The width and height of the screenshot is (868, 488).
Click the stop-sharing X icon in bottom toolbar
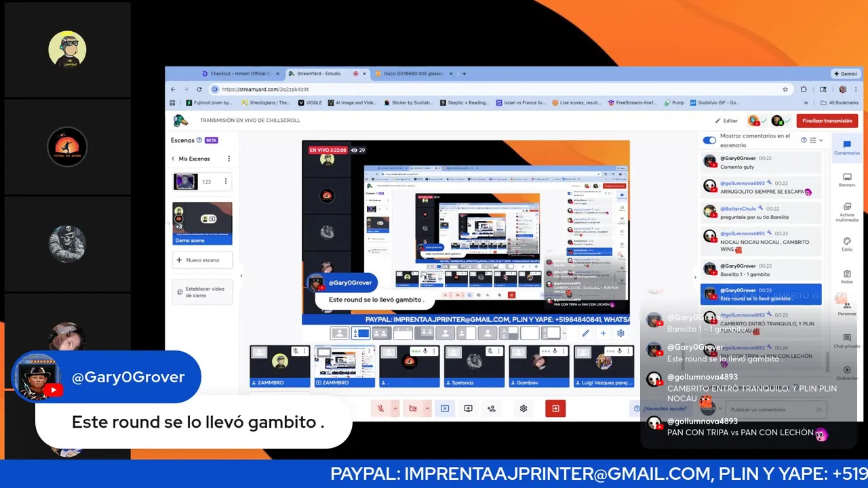click(444, 409)
